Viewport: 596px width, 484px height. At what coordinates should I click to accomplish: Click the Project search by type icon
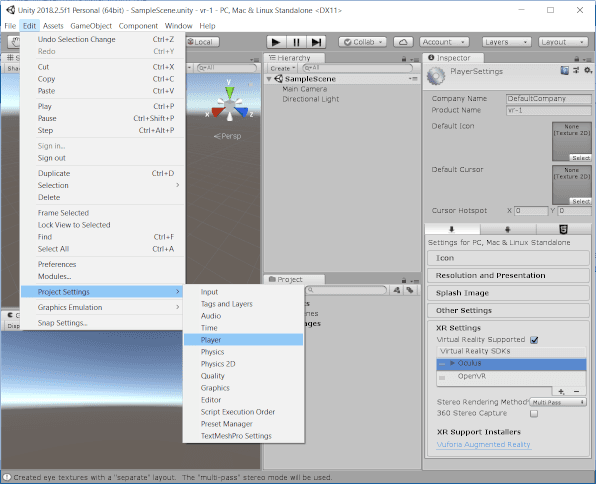tap(397, 290)
